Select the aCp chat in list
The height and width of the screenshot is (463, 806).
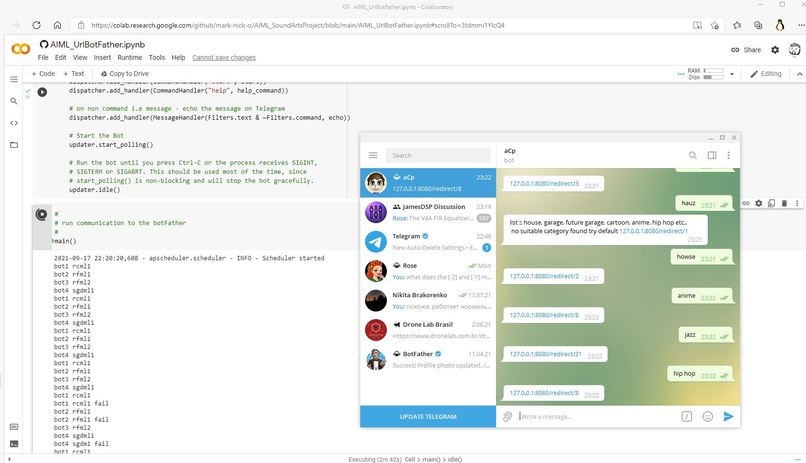428,183
